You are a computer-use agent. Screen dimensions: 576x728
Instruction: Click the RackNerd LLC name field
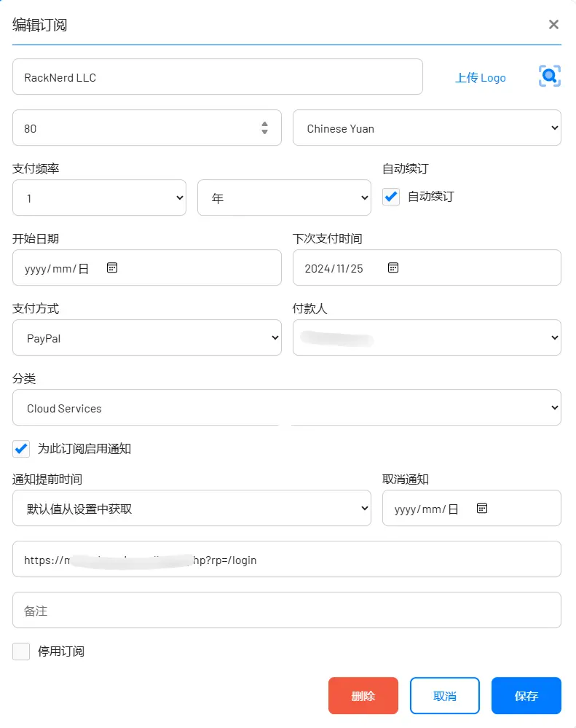217,77
